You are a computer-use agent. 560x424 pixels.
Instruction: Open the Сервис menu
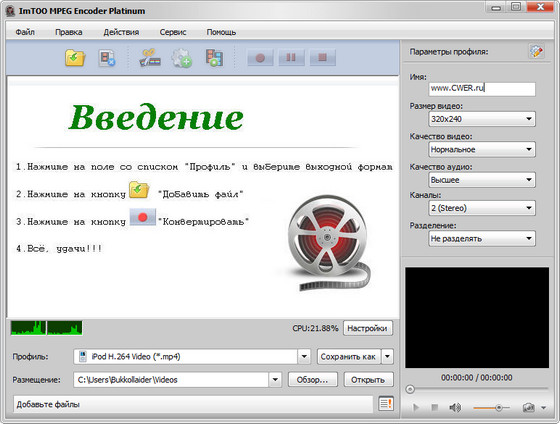pyautogui.click(x=173, y=32)
